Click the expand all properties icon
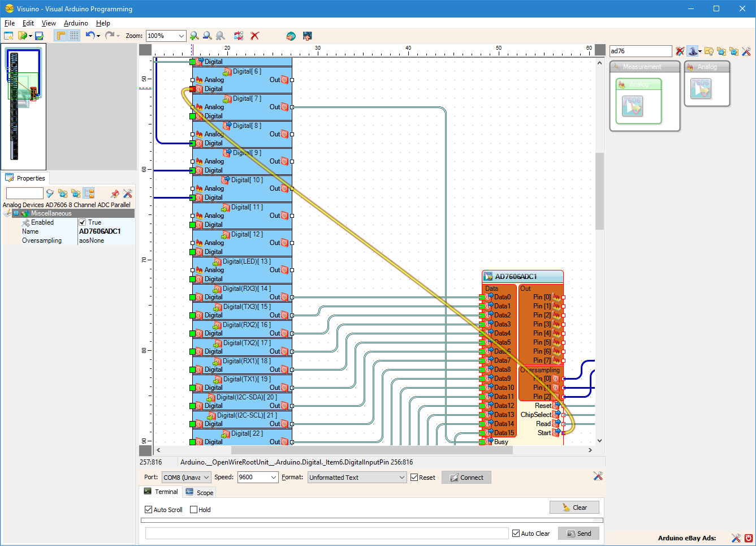This screenshot has height=546, width=756. pos(63,194)
